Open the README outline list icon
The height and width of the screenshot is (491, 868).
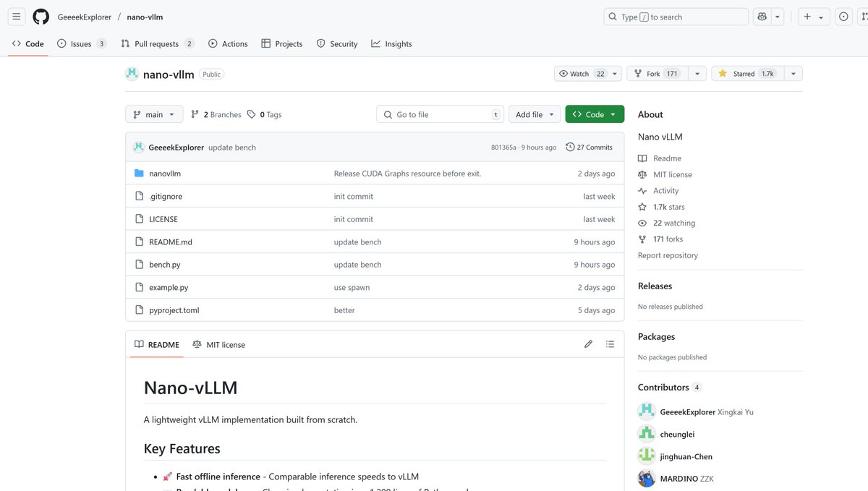pos(610,344)
